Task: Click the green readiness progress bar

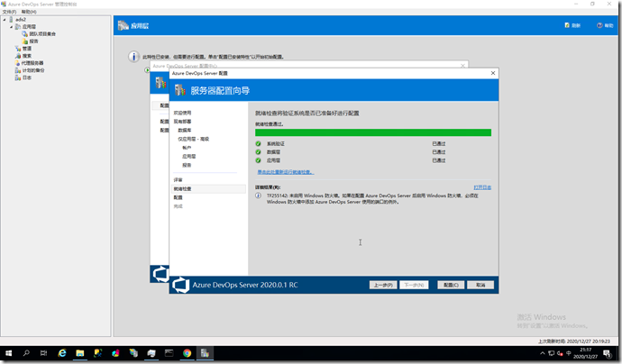Action: pos(373,132)
